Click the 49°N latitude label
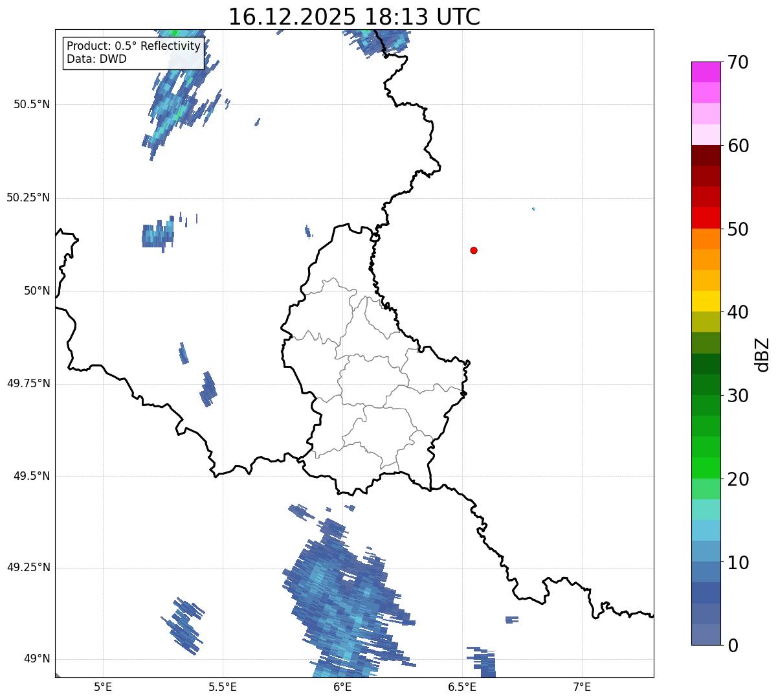 [37, 659]
